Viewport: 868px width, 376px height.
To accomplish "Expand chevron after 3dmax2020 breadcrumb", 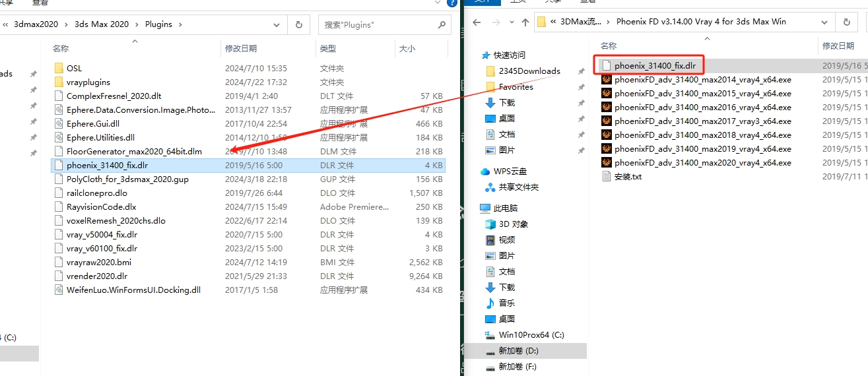I will click(x=66, y=24).
